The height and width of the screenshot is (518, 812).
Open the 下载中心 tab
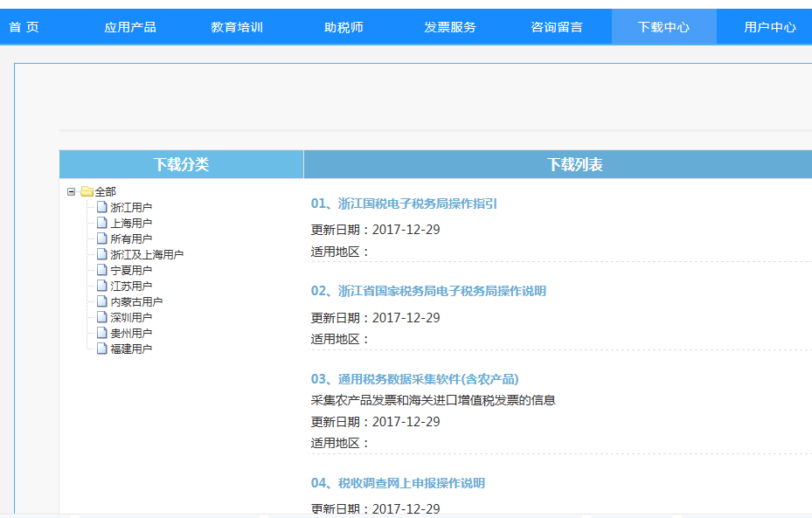pyautogui.click(x=663, y=27)
